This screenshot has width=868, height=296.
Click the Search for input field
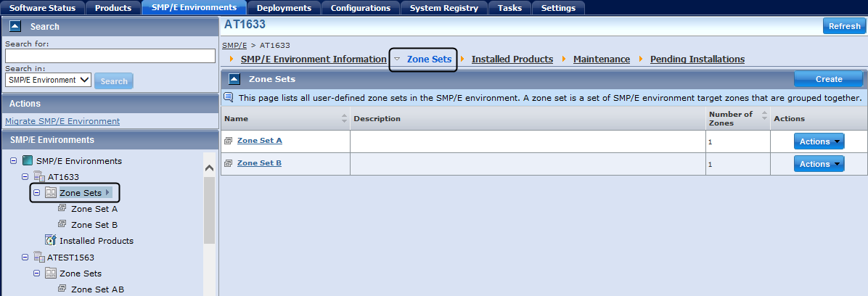110,56
